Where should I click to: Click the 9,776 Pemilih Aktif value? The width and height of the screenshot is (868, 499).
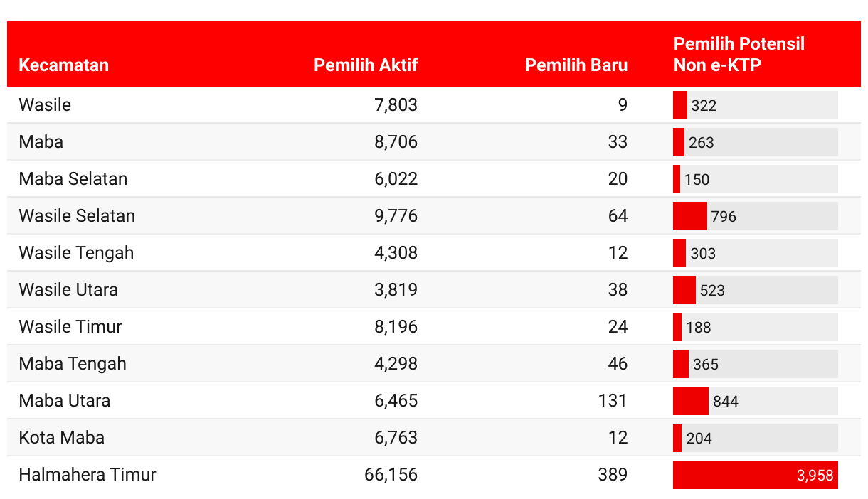pos(396,216)
